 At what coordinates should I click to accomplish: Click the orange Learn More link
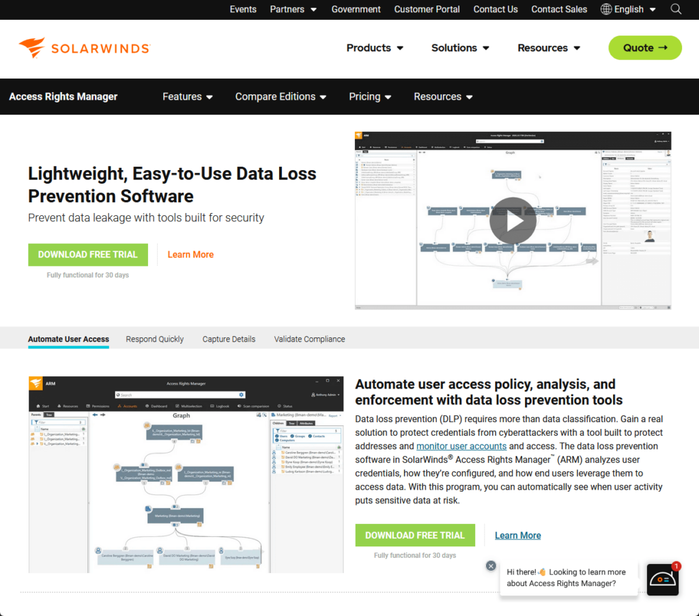(x=190, y=255)
